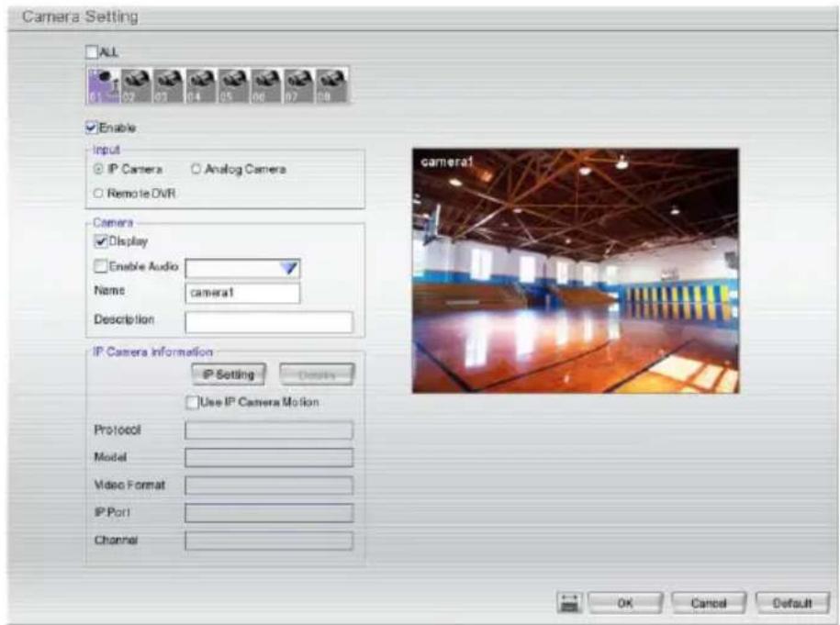Click the Video Format field
Screen dimensions: 840x625
269,485
